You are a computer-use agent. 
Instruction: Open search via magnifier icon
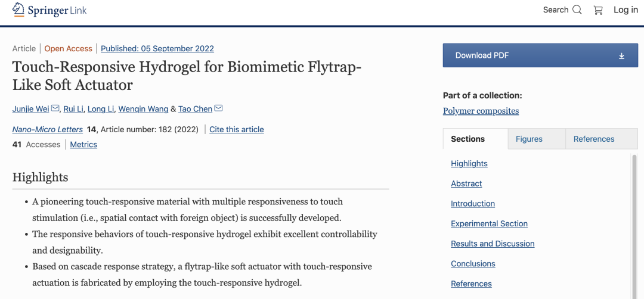pyautogui.click(x=577, y=10)
